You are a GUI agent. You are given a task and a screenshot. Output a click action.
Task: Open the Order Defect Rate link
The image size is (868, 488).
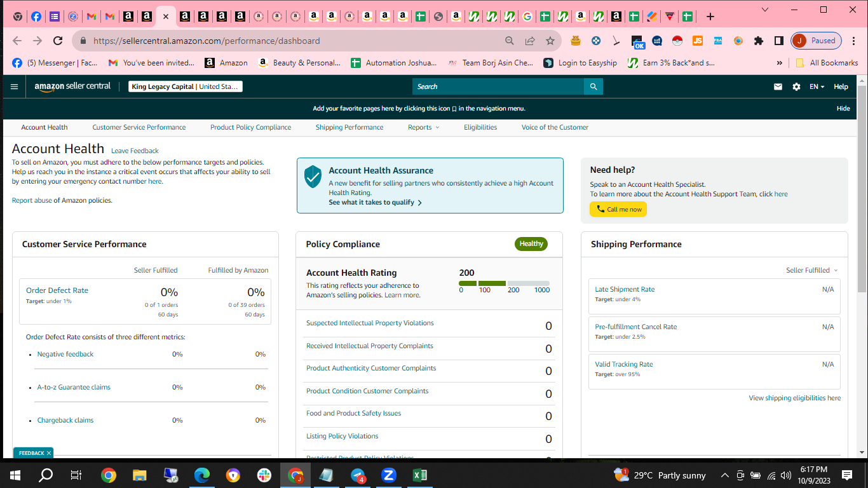pyautogui.click(x=57, y=290)
